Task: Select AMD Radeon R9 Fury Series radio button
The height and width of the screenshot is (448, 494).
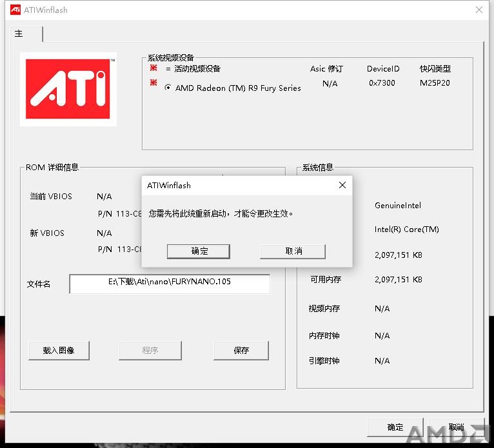Action: click(x=168, y=88)
